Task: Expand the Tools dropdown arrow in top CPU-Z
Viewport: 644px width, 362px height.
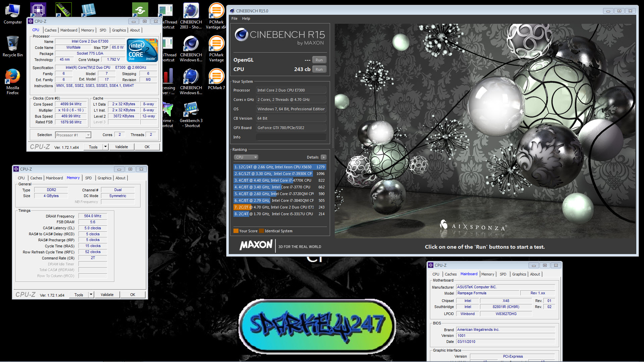Action: point(105,147)
